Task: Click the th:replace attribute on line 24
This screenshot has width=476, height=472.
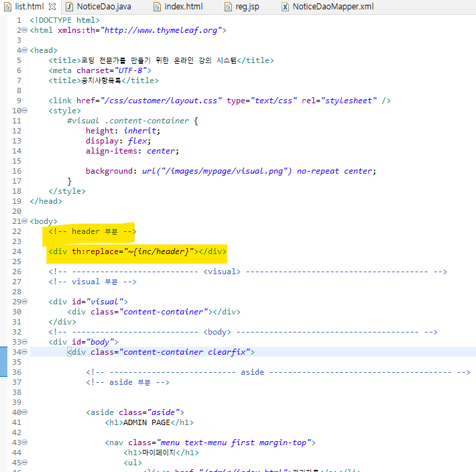Action: [95, 251]
